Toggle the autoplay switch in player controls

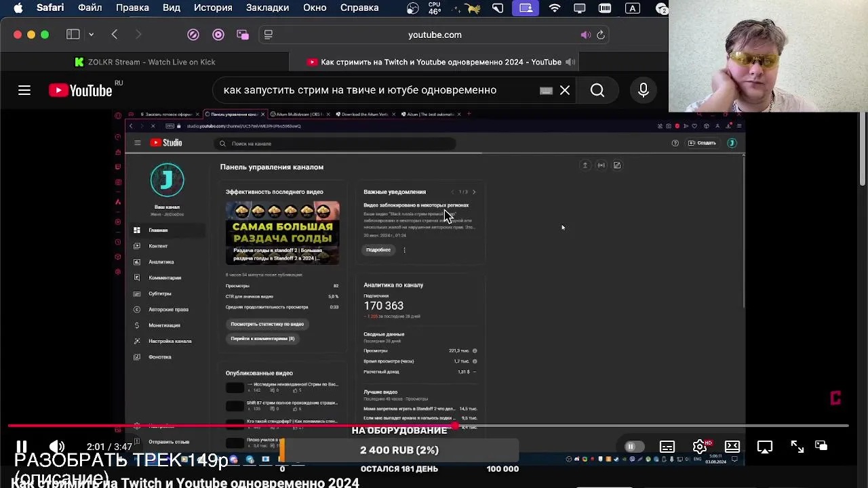634,447
